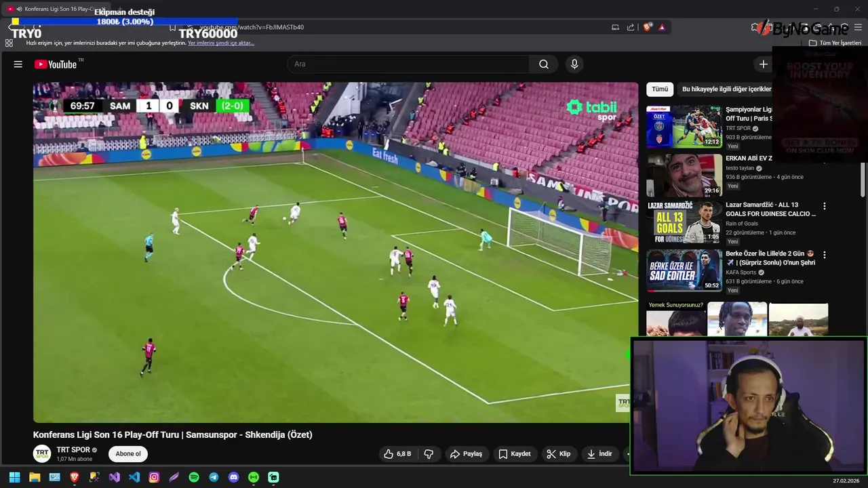Open the YouTube hamburger guide menu
The image size is (868, 488).
(x=18, y=64)
